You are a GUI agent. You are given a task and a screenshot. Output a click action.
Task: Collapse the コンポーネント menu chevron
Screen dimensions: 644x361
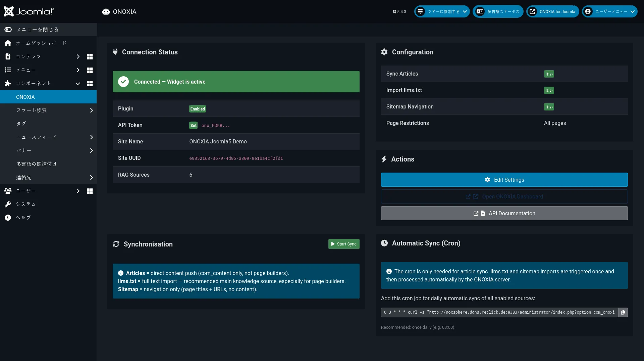[x=78, y=83]
